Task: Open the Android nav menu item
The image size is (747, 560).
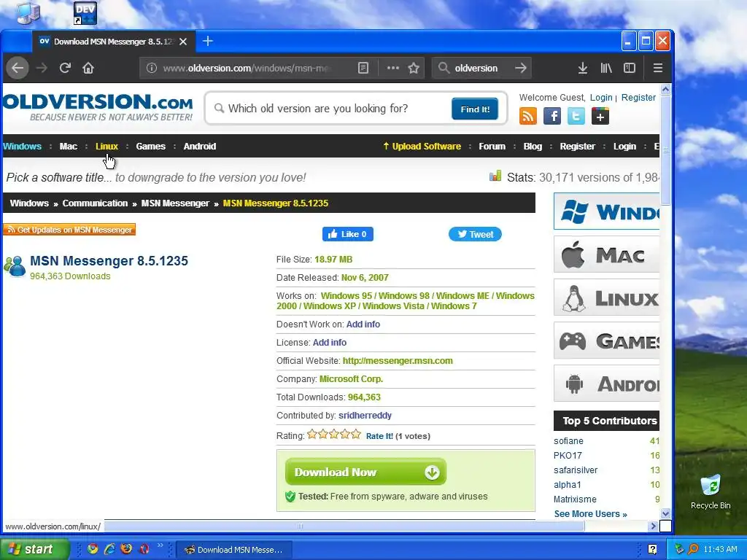Action: 200,146
